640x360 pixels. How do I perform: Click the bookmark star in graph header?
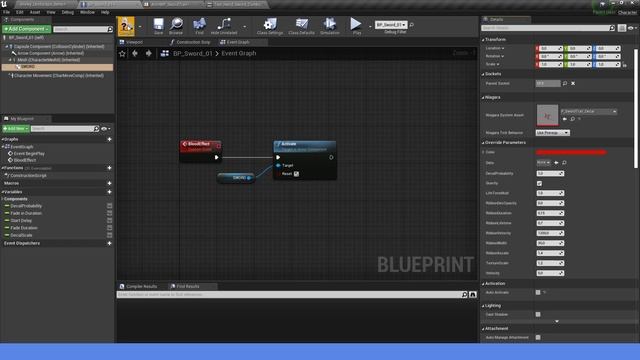coord(122,53)
